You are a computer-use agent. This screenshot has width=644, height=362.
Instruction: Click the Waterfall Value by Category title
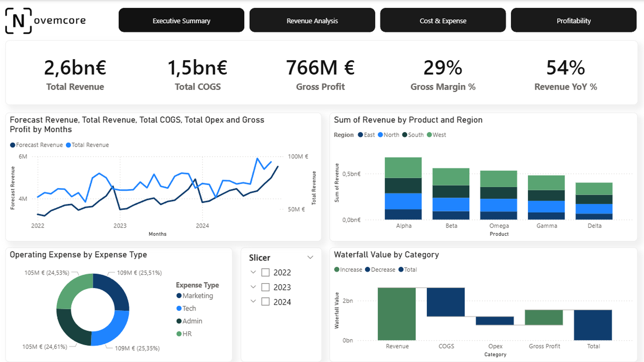pos(386,255)
